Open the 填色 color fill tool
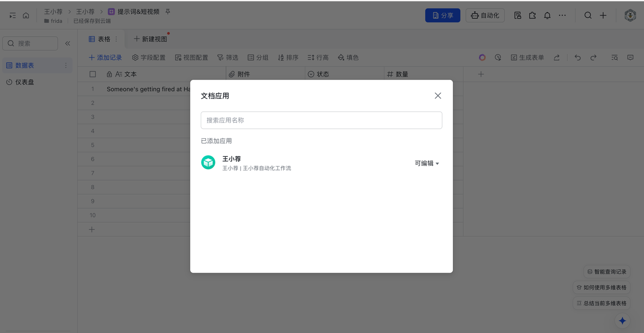The image size is (644, 333). pos(348,58)
